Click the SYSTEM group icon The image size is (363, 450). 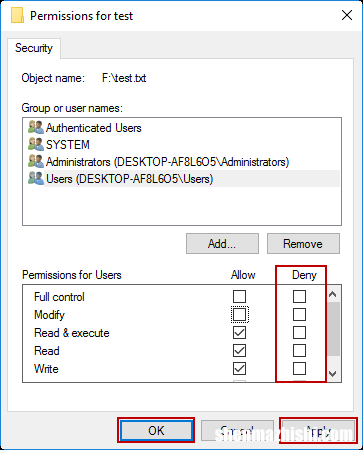pos(36,145)
